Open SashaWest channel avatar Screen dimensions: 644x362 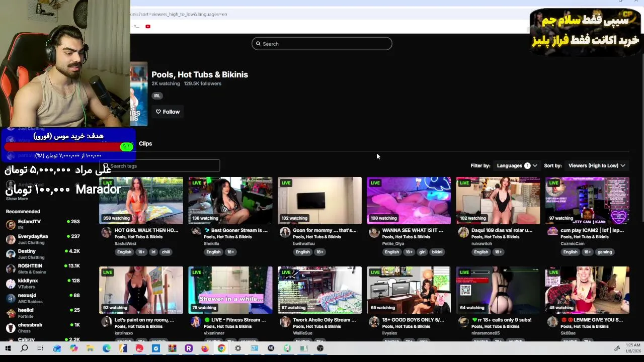point(106,232)
